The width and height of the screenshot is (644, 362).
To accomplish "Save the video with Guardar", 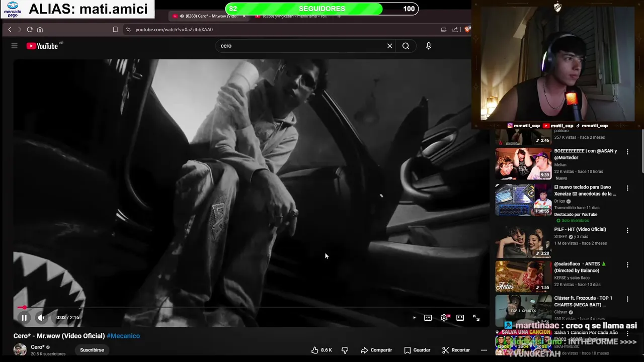I will click(417, 350).
